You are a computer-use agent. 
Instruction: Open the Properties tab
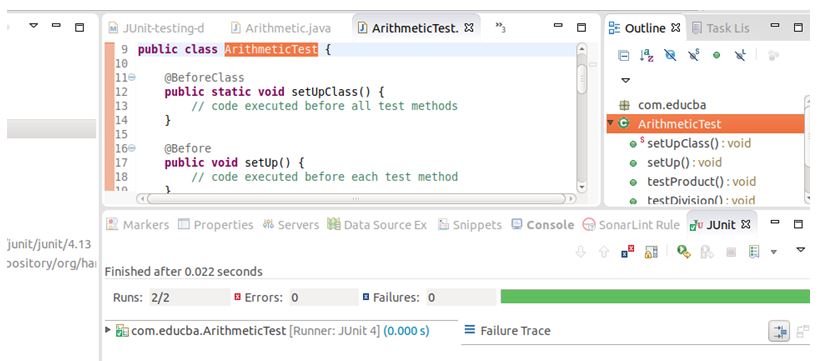(215, 225)
